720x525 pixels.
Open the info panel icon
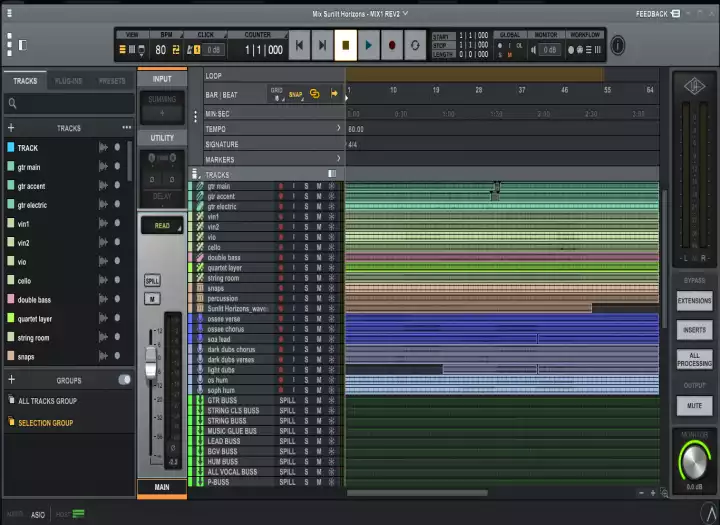pos(618,45)
